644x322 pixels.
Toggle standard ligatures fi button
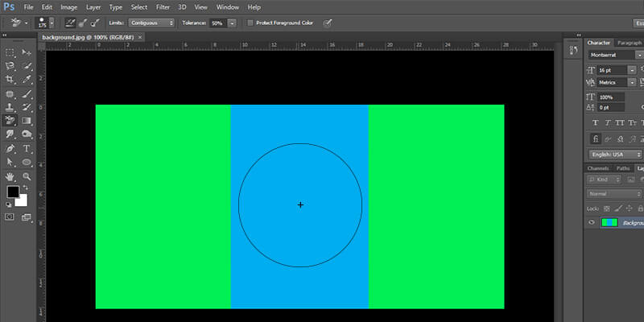click(x=596, y=138)
